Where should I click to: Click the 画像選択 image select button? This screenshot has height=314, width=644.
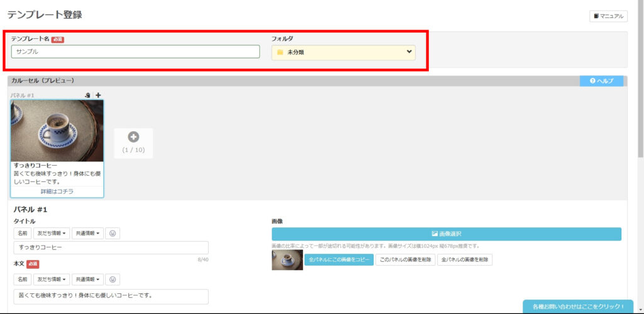coord(447,234)
